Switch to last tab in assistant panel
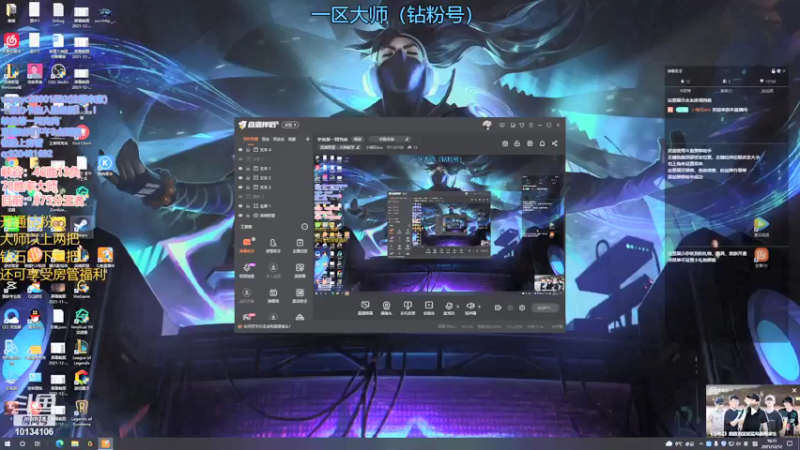This screenshot has height=450, width=800. (x=767, y=91)
